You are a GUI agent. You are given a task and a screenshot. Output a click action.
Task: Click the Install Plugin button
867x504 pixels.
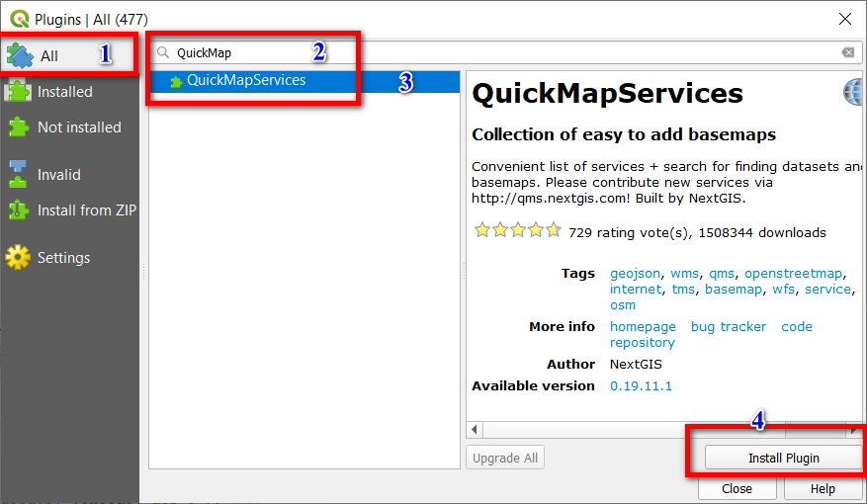pyautogui.click(x=783, y=458)
